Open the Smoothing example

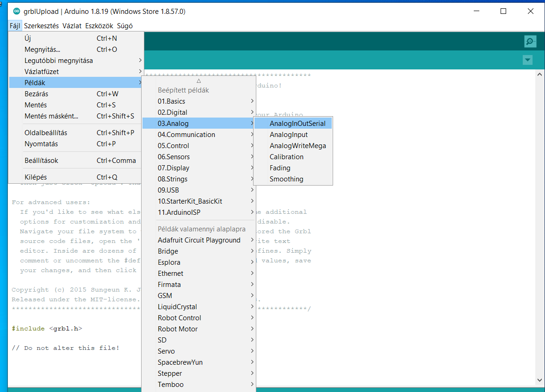pos(293,179)
